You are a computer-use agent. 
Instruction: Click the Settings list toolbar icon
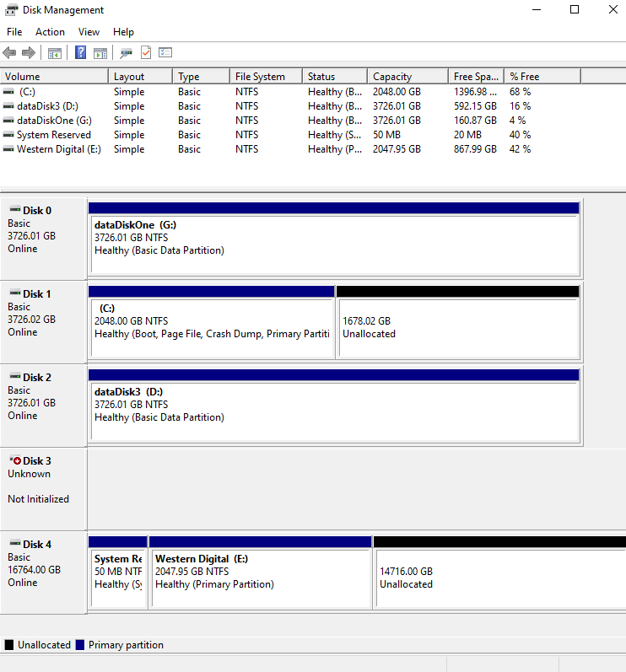point(165,53)
